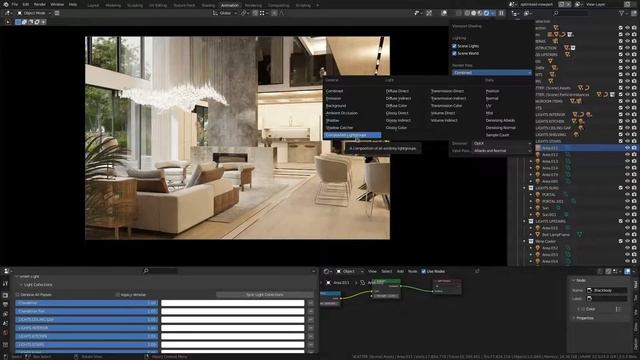Viewport: 640px width, 360px height.
Task: Open Render Pass Combined dropdown
Action: tap(492, 73)
